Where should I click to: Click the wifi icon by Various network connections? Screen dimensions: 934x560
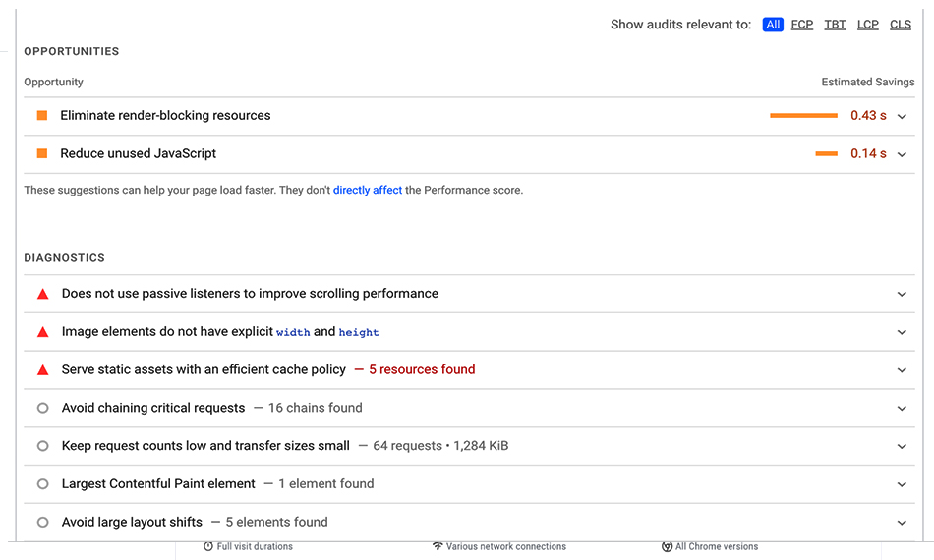coord(438,547)
